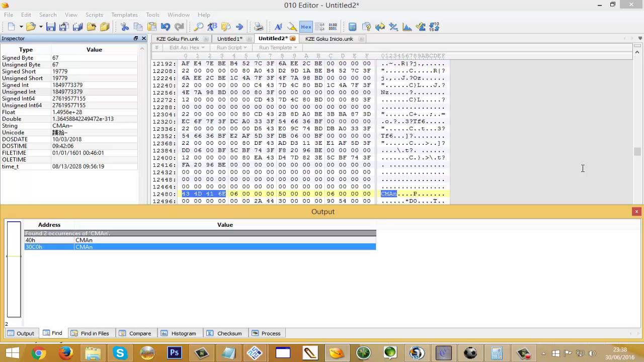Viewport: 644px width, 362px height.
Task: Select search result at address 40h
Action: [200, 240]
